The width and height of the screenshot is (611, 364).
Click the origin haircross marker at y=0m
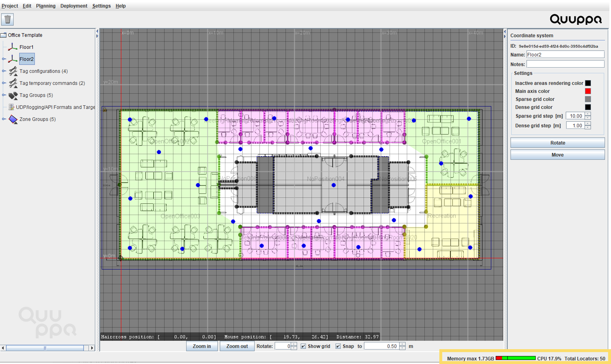click(x=120, y=258)
